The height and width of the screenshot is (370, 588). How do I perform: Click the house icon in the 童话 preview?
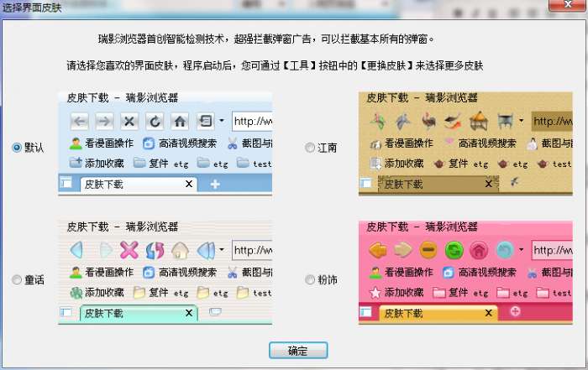point(180,250)
